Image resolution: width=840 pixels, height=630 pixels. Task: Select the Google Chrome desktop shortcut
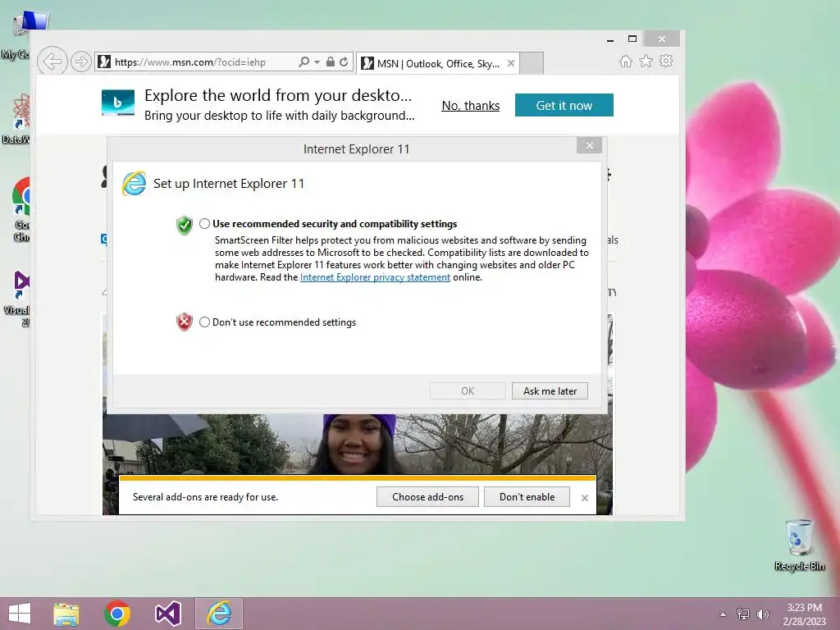[x=21, y=209]
